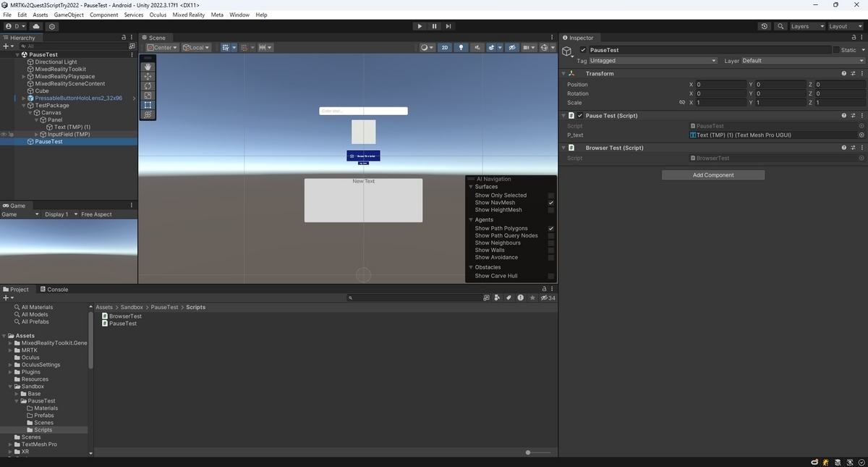Open the scene visibility (hidden objects) toggle
The height and width of the screenshot is (467, 868).
coord(512,47)
